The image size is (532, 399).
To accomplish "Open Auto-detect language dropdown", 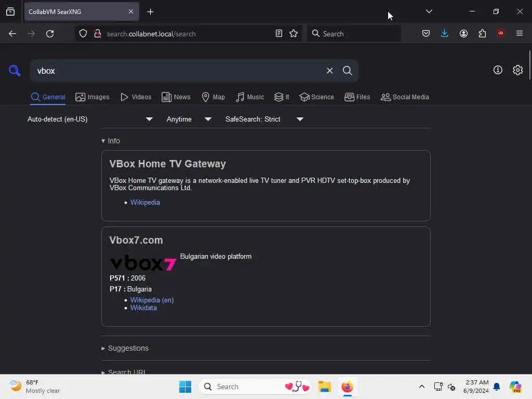I will pos(90,119).
